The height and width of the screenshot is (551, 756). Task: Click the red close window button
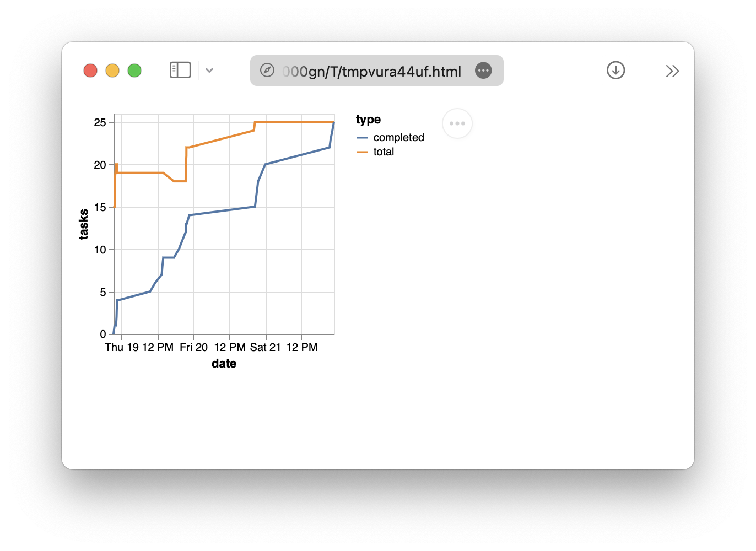coord(90,71)
